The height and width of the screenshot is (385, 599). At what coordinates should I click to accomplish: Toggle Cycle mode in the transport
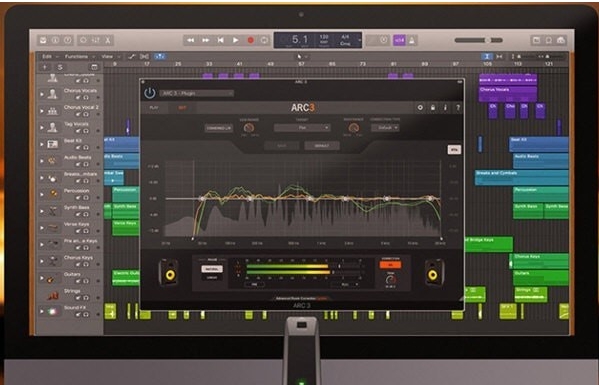264,40
